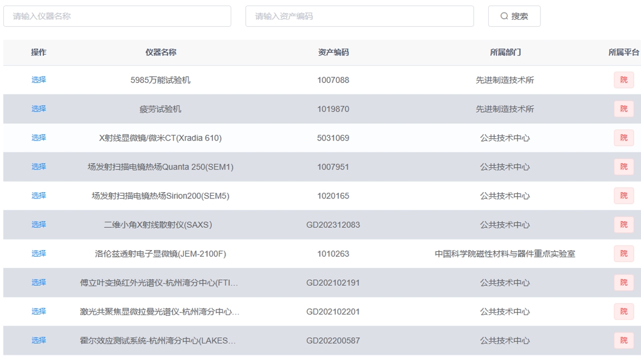Click instrument name 5985万能试验机
The width and height of the screenshot is (641, 364).
coord(160,80)
